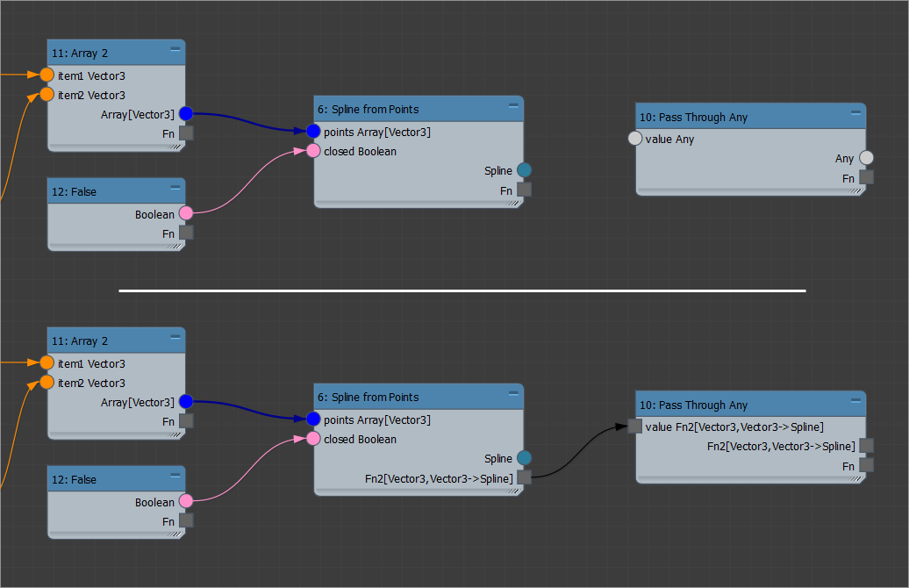Viewport: 909px width, 588px height.
Task: Click 'closed Boolean' pink socket, lower graph
Action: click(x=313, y=439)
